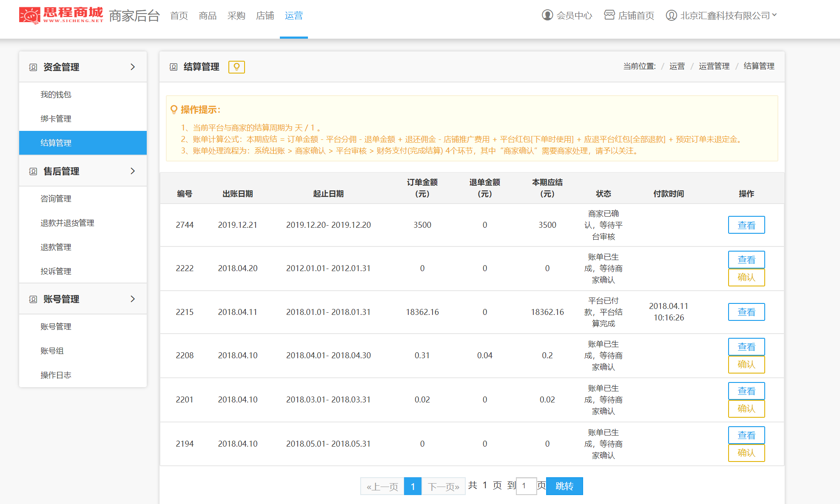Click the 操作提示 bulb icon
Image resolution: width=840 pixels, height=504 pixels.
[174, 110]
